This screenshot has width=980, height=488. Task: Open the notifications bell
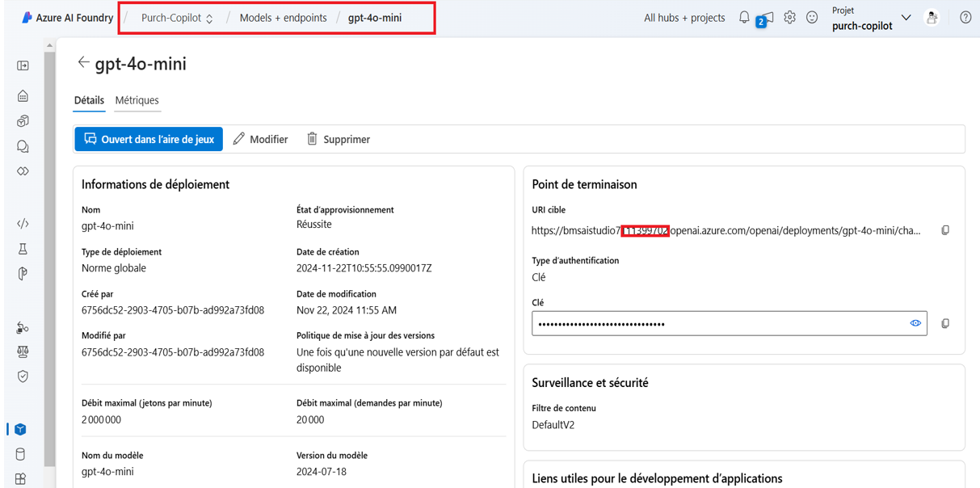[x=744, y=18]
